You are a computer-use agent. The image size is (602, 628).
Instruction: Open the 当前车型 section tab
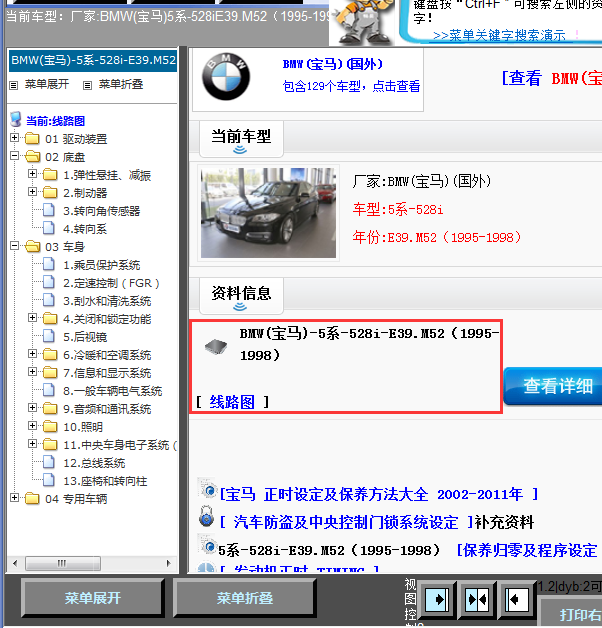point(241,139)
